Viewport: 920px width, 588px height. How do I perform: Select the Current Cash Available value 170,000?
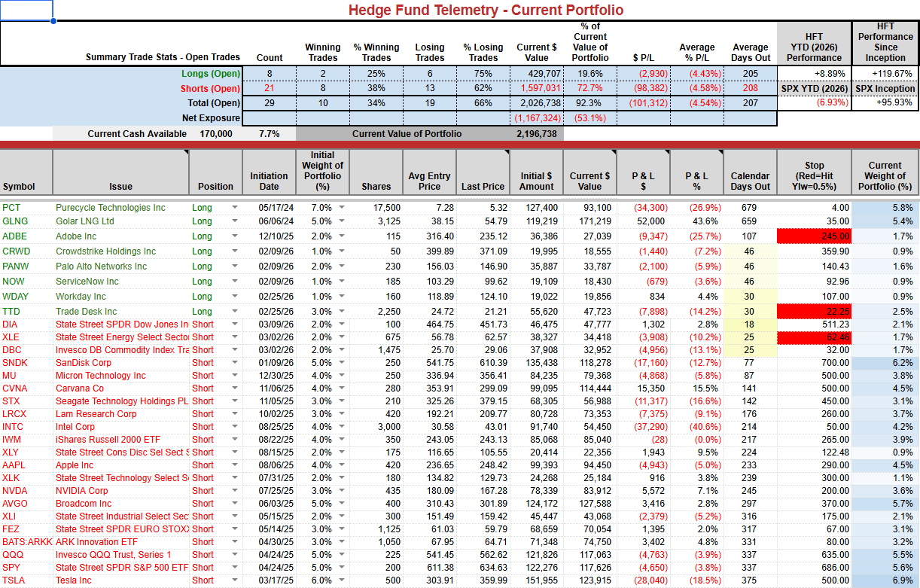[218, 134]
